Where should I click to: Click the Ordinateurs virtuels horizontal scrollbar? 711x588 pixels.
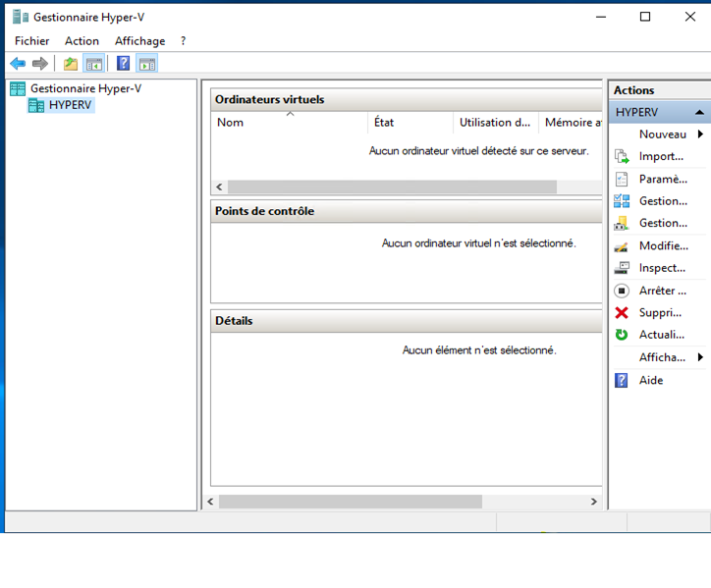click(393, 187)
